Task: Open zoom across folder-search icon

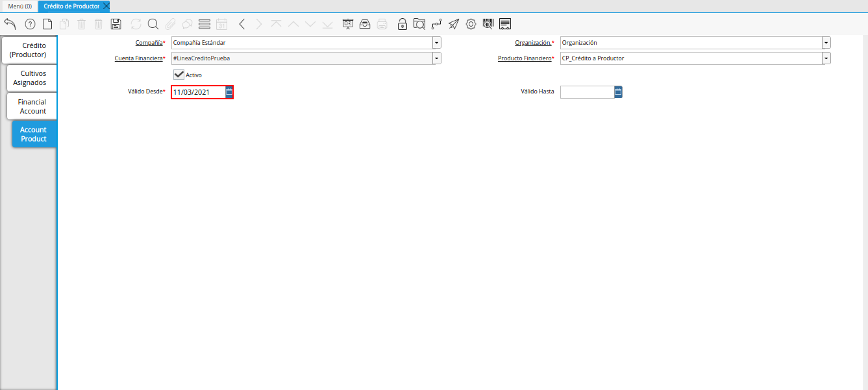Action: click(419, 24)
